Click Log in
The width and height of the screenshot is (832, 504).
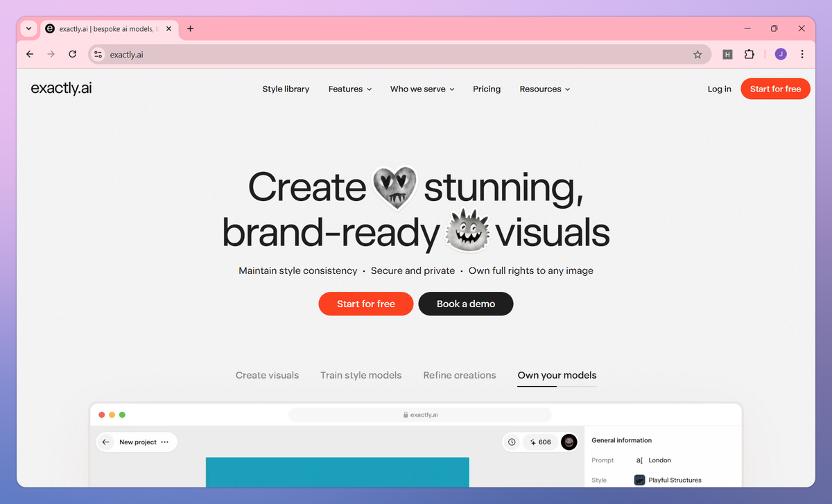click(x=719, y=89)
